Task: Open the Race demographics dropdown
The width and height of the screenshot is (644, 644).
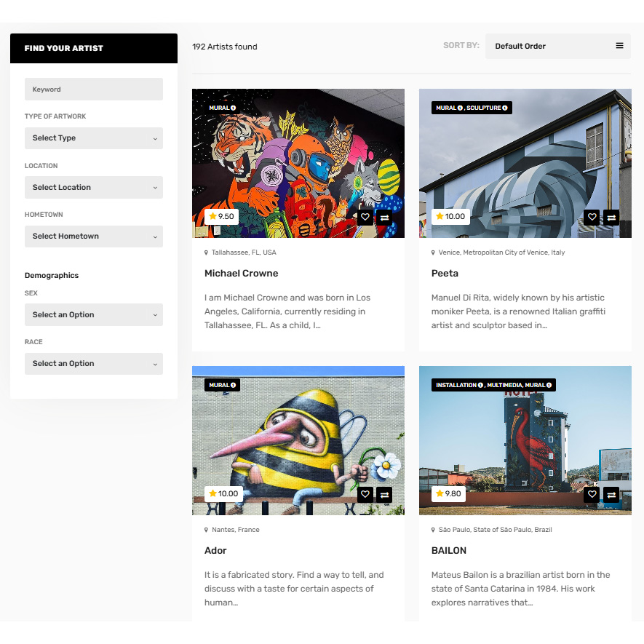Action: pyautogui.click(x=94, y=364)
